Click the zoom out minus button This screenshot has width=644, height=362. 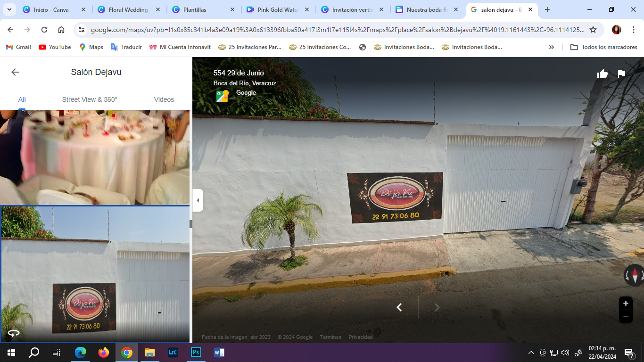click(x=626, y=317)
